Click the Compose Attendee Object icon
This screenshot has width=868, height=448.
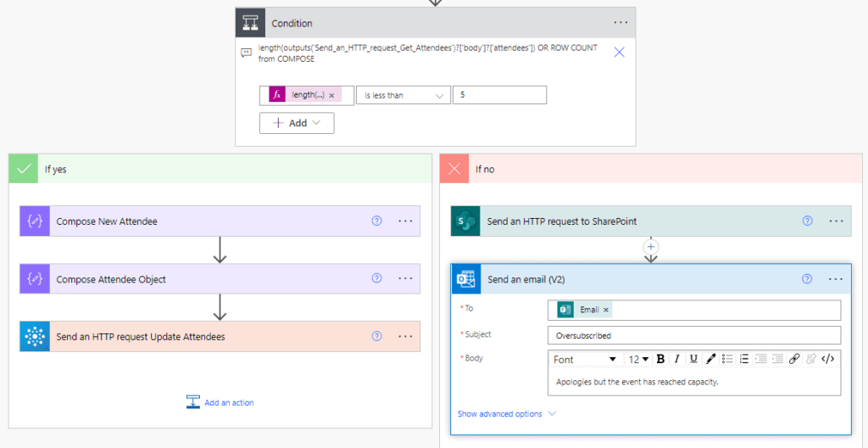click(x=35, y=279)
